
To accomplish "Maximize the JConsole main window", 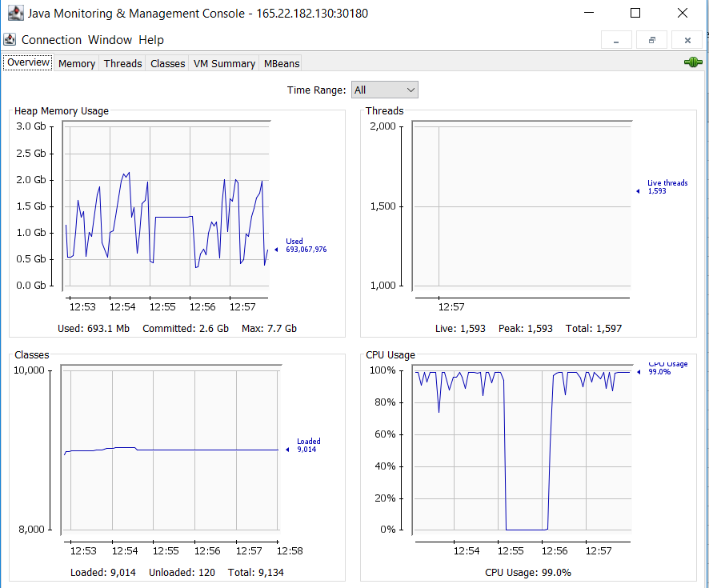I will (x=635, y=14).
